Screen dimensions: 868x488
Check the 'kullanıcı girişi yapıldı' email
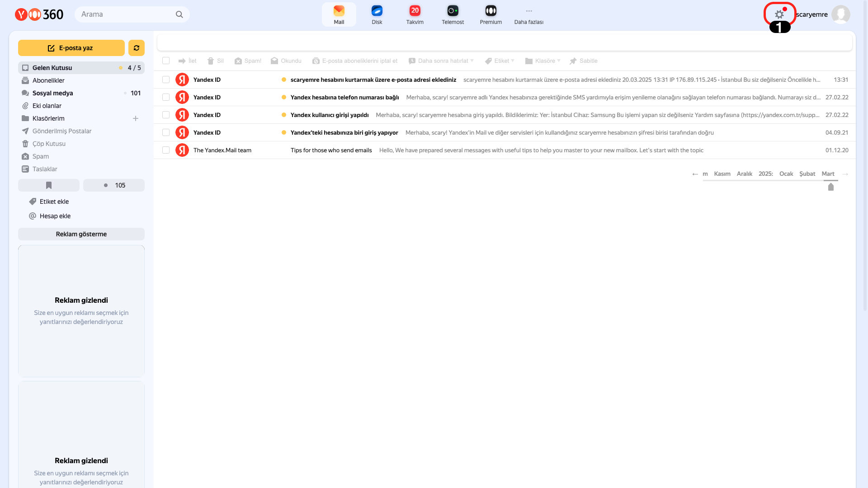point(166,115)
